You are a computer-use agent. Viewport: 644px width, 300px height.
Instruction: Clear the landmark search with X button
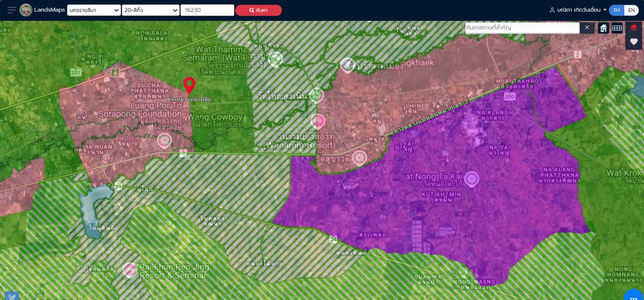[587, 27]
